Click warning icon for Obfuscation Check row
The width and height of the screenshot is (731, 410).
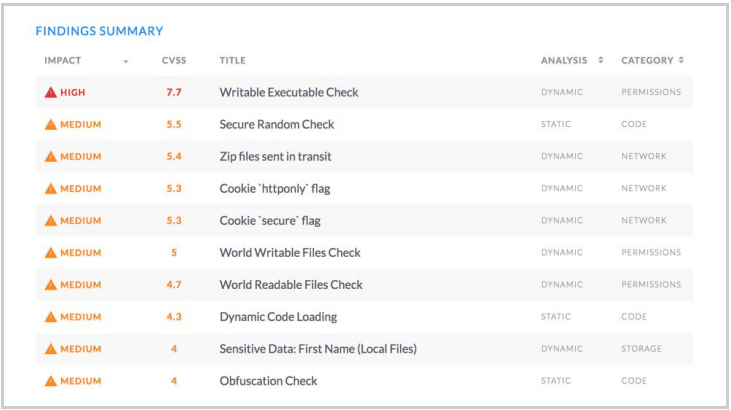point(50,381)
